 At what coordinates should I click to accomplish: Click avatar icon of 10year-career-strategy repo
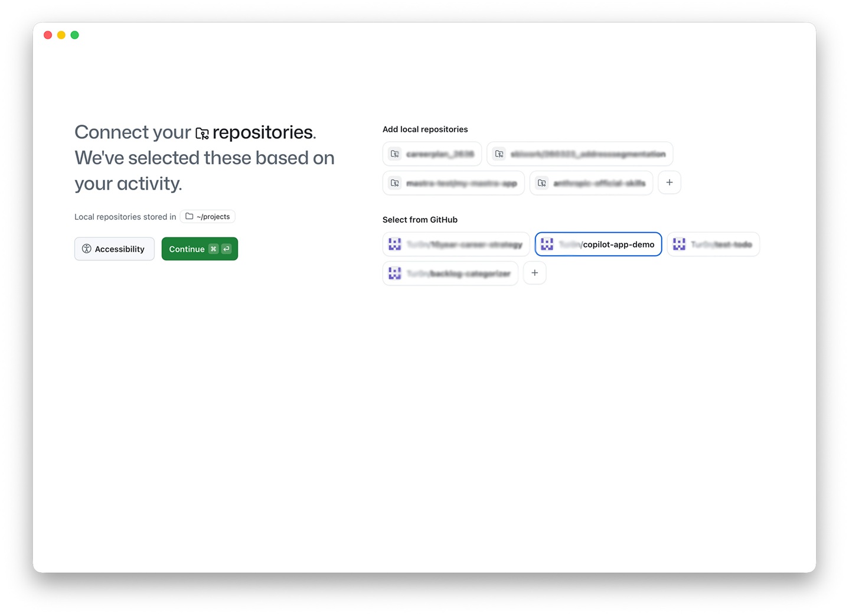[x=395, y=245]
